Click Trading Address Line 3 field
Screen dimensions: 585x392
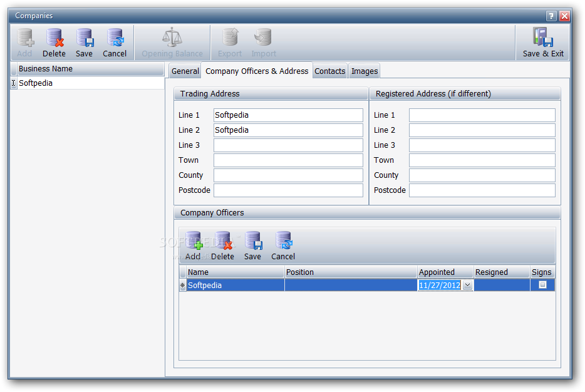(x=288, y=145)
